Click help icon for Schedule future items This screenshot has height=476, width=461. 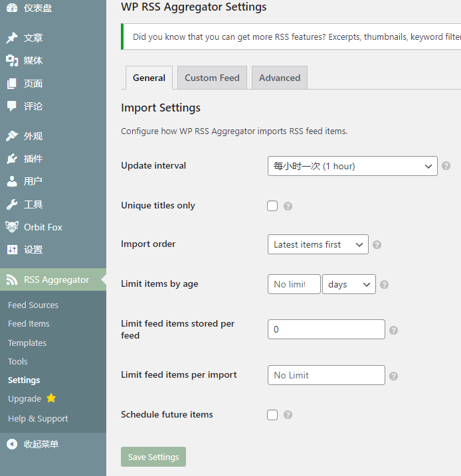tap(288, 415)
